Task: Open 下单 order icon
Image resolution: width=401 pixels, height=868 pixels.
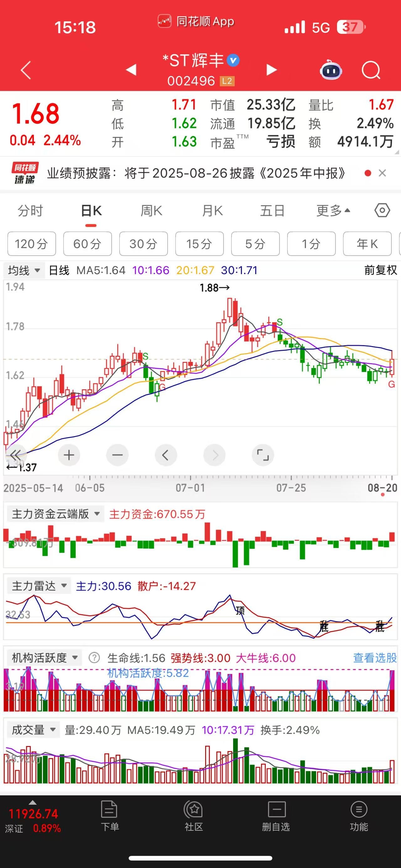Action: [110, 816]
